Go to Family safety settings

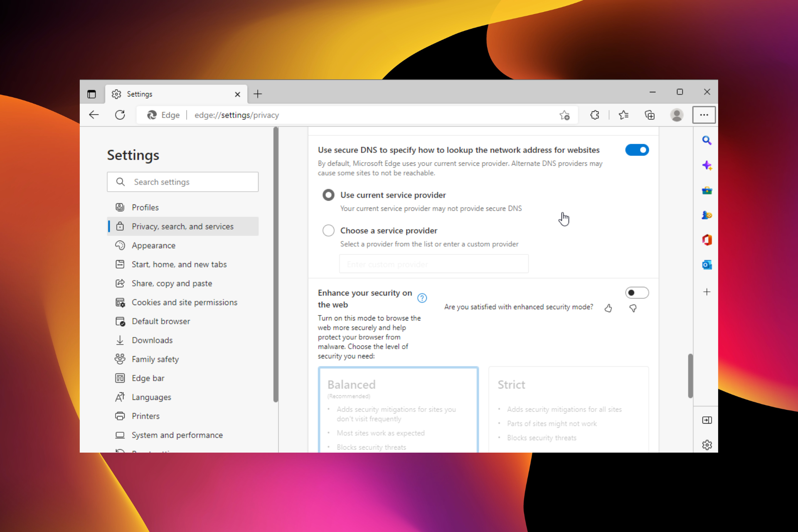click(x=182, y=359)
